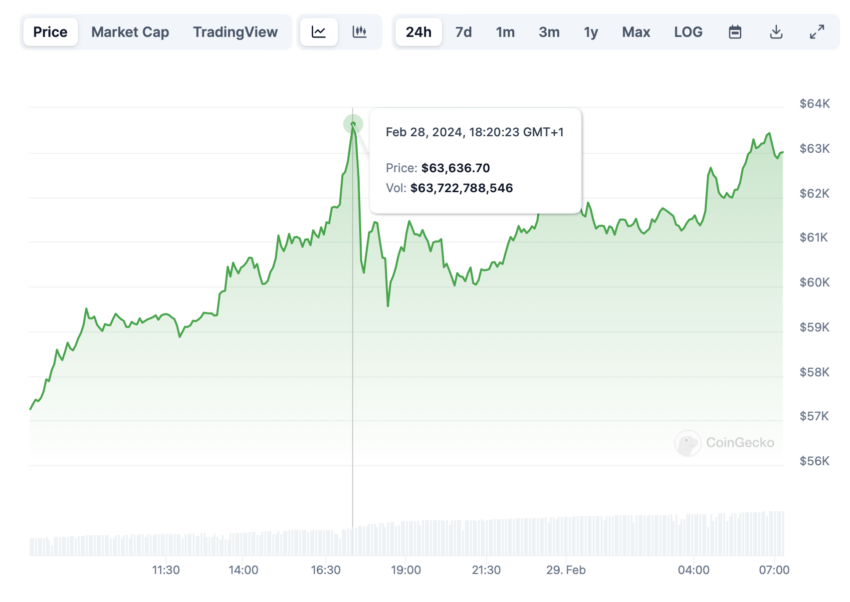850x602 pixels.
Task: Select the Max time range
Action: click(x=636, y=32)
